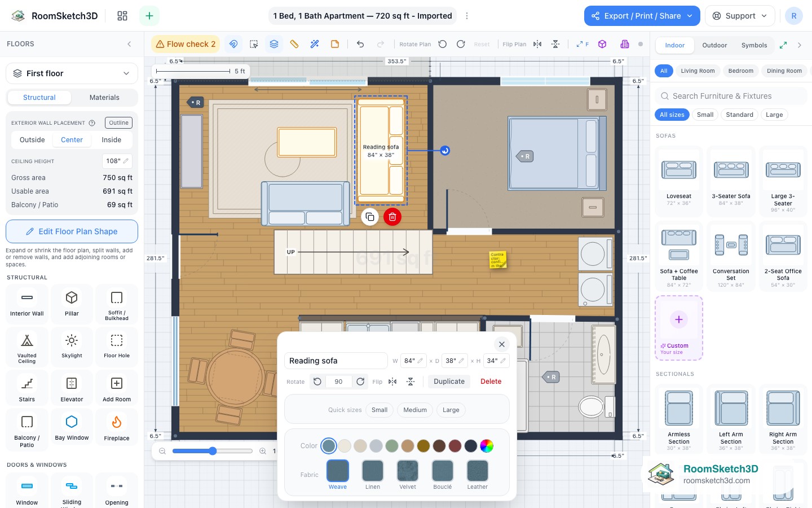Rotate the plan clockwise
This screenshot has height=508, width=812.
461,44
